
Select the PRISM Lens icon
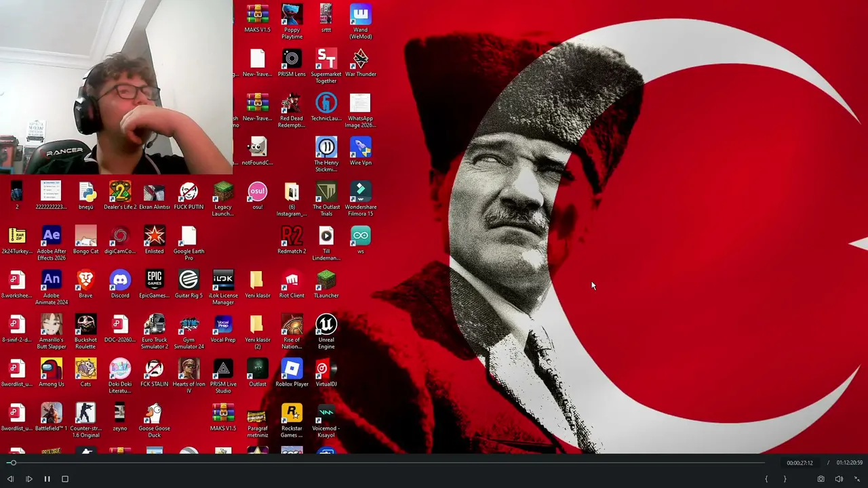click(292, 62)
